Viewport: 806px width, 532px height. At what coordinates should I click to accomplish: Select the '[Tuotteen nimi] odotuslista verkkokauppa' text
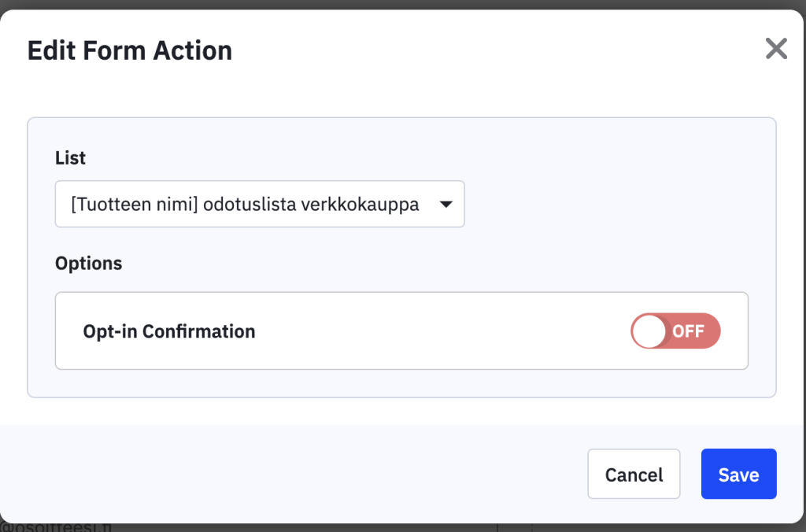(245, 205)
